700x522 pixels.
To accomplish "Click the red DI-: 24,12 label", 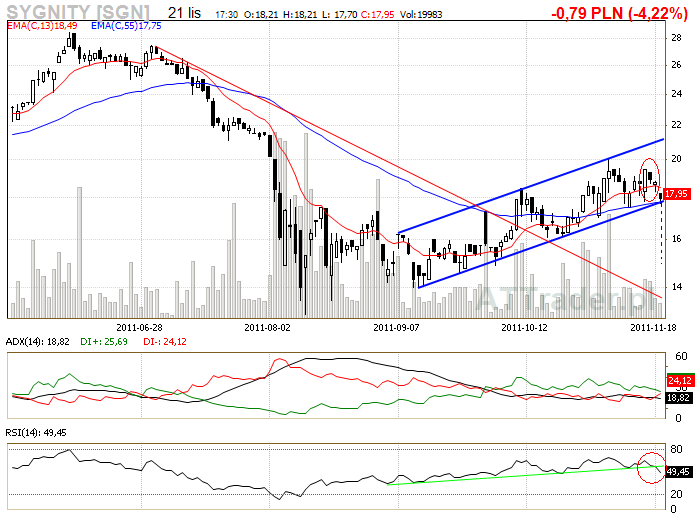I will (x=165, y=342).
